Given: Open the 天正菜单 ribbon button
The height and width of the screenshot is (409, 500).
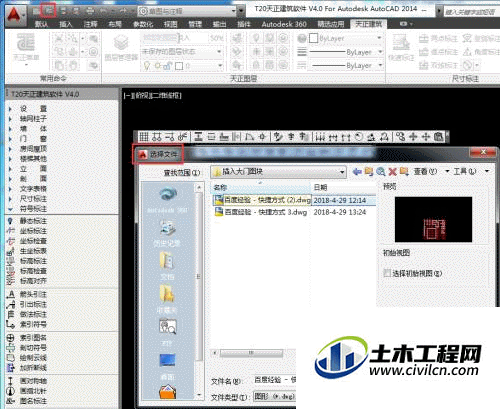Looking at the screenshot, I should 26,48.
